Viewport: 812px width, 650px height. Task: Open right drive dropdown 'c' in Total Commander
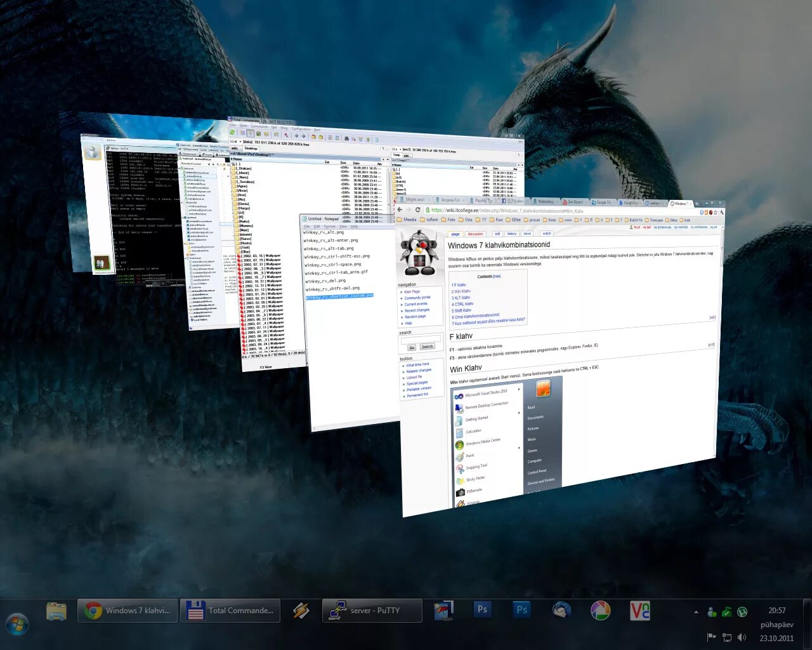click(x=396, y=149)
